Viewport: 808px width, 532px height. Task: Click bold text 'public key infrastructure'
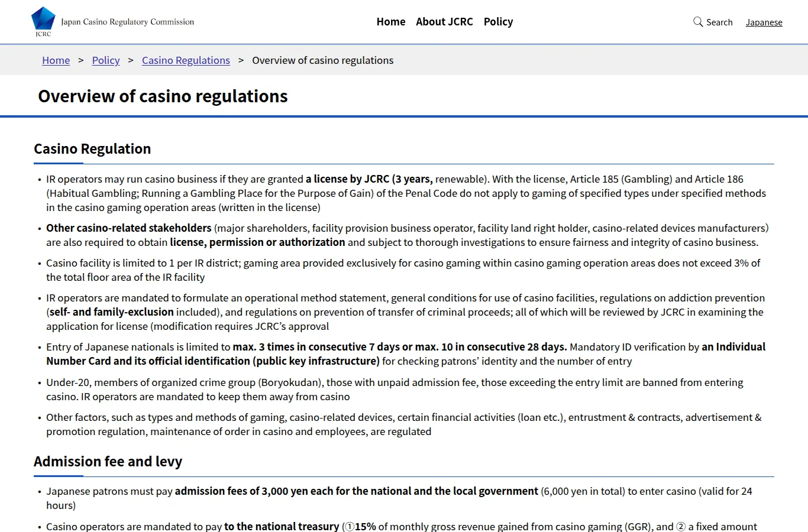click(316, 361)
